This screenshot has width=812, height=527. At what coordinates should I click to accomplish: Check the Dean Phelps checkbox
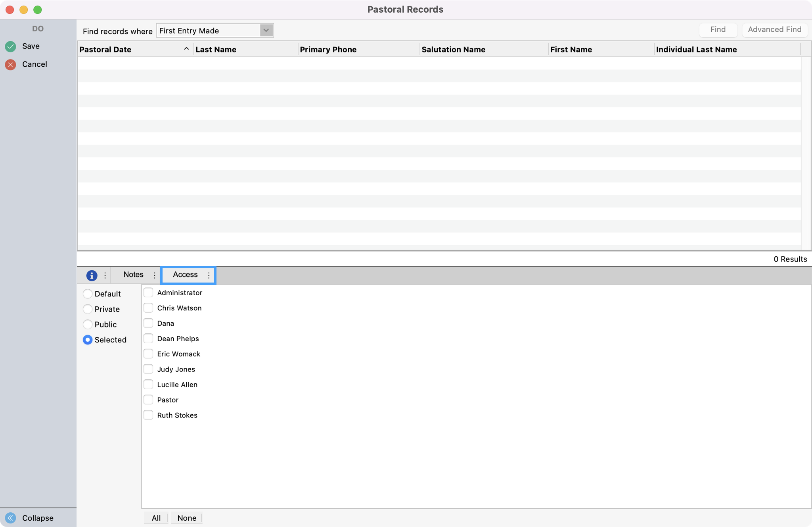pos(149,338)
